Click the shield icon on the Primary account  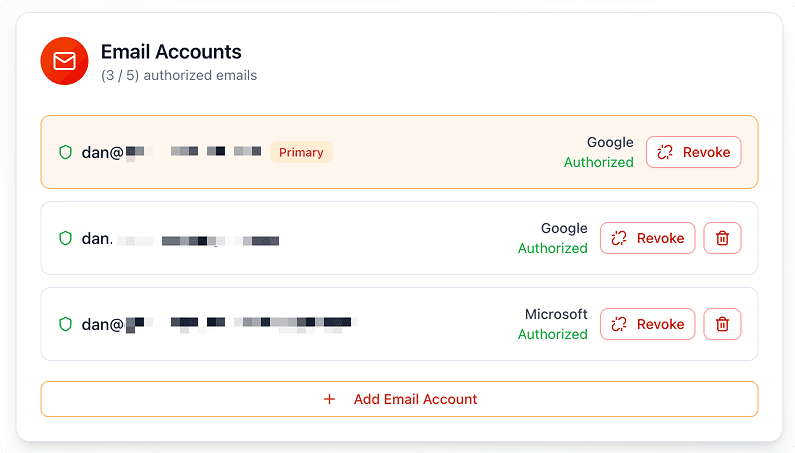point(66,152)
